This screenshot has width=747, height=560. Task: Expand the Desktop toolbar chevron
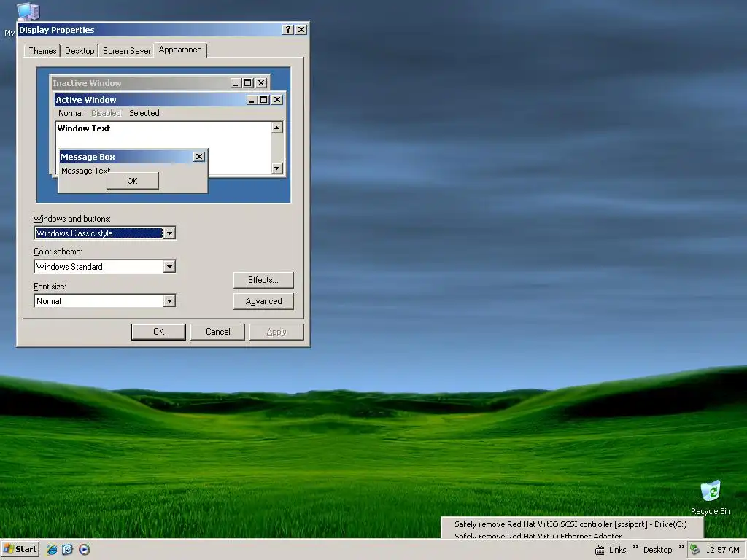coord(681,547)
